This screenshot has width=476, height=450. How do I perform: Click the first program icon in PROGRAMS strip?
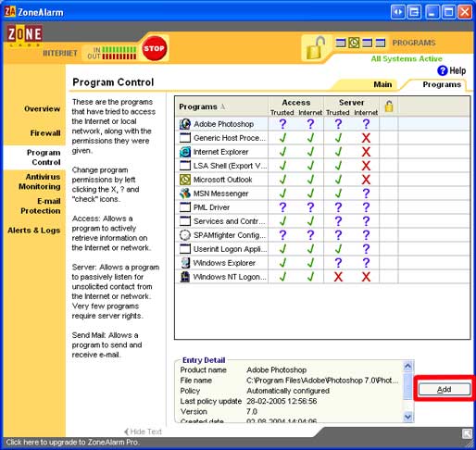pos(341,43)
